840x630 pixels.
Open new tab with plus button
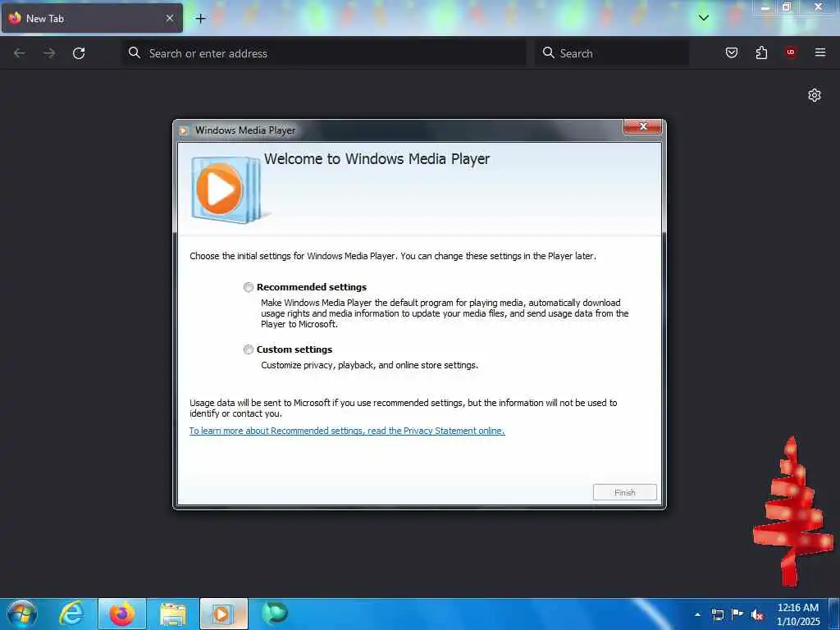pos(200,18)
